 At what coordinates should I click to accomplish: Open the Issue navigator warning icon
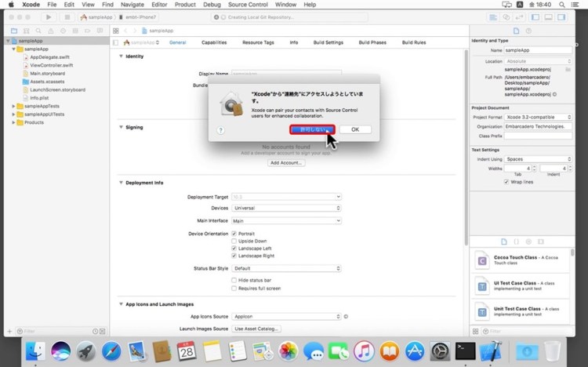point(51,31)
